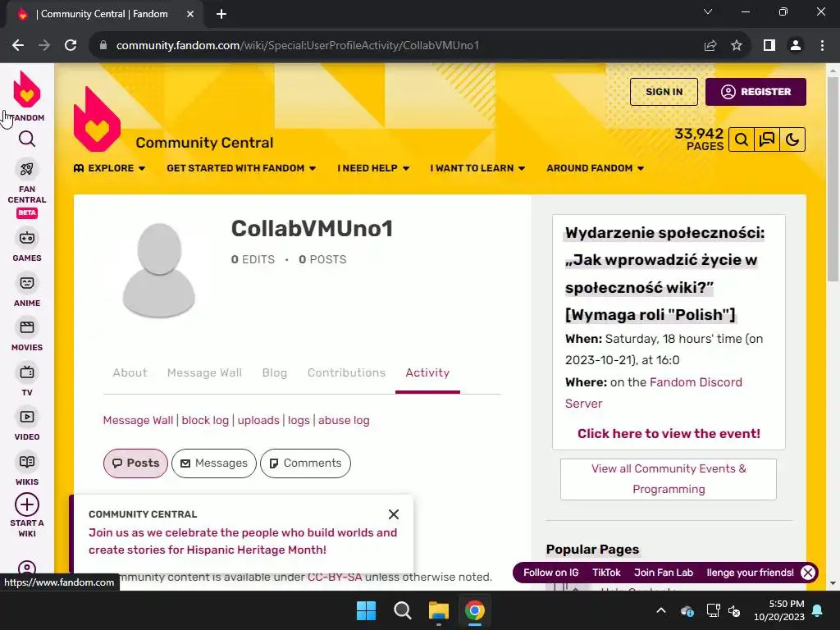Image resolution: width=840 pixels, height=630 pixels.
Task: Open Windows Start menu
Action: [x=367, y=610]
